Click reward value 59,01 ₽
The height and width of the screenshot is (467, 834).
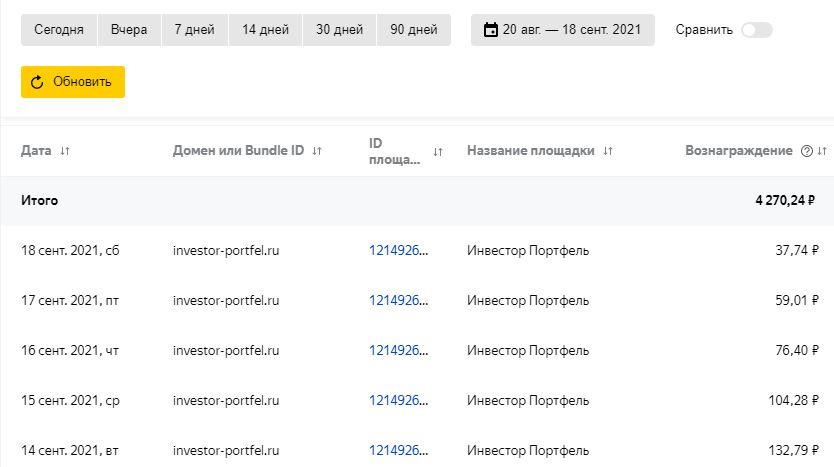point(796,301)
